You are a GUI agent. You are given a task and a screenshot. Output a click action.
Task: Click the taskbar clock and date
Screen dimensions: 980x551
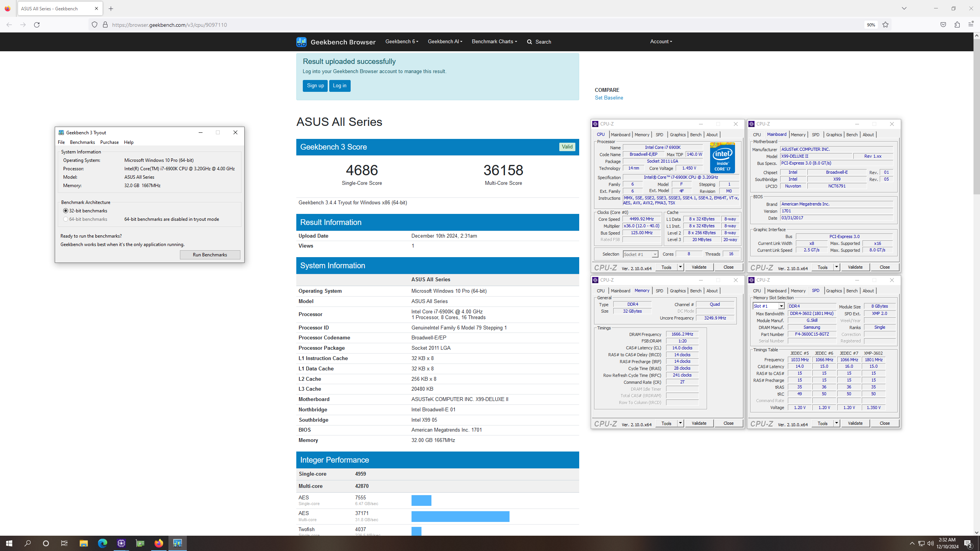947,543
